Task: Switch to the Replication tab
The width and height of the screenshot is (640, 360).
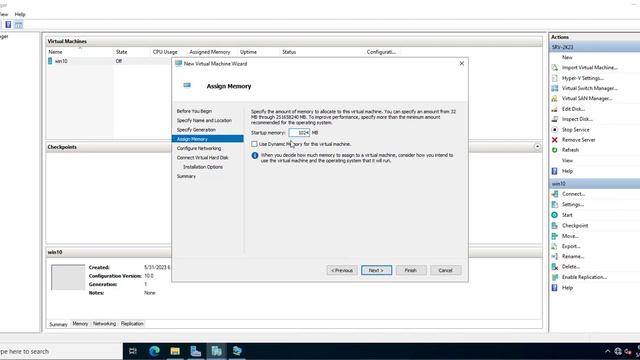Action: click(x=132, y=324)
